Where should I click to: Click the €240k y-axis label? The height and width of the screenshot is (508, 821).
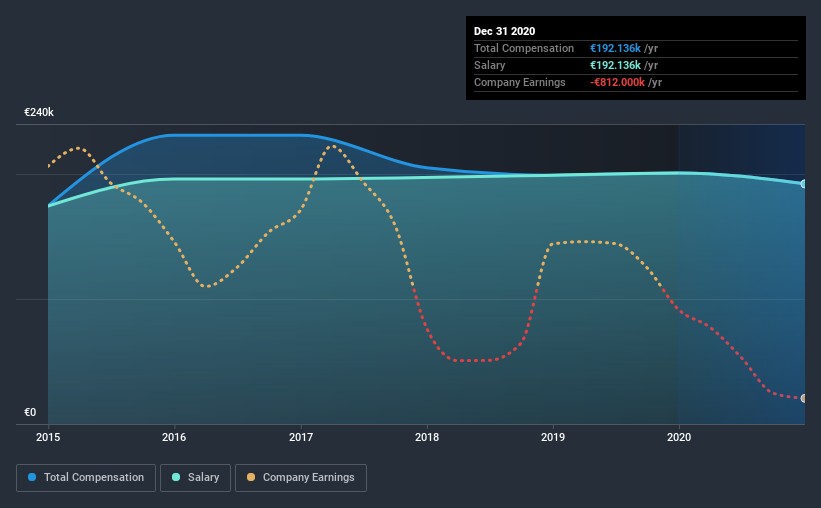[39, 112]
